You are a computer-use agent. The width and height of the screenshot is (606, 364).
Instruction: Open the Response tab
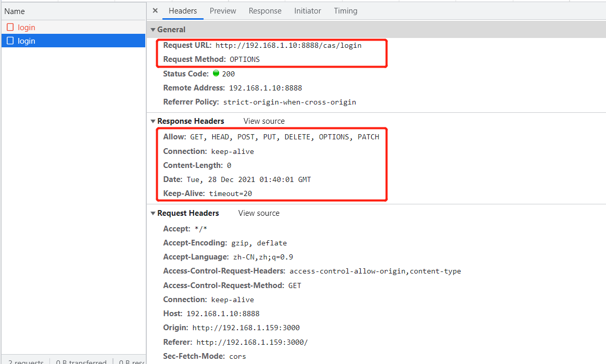[265, 11]
